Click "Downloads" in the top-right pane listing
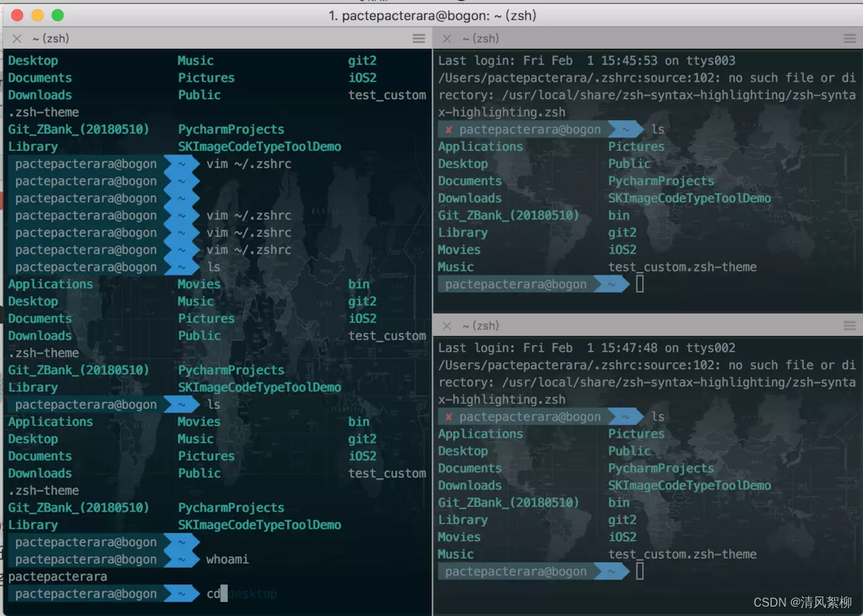 pyautogui.click(x=470, y=198)
